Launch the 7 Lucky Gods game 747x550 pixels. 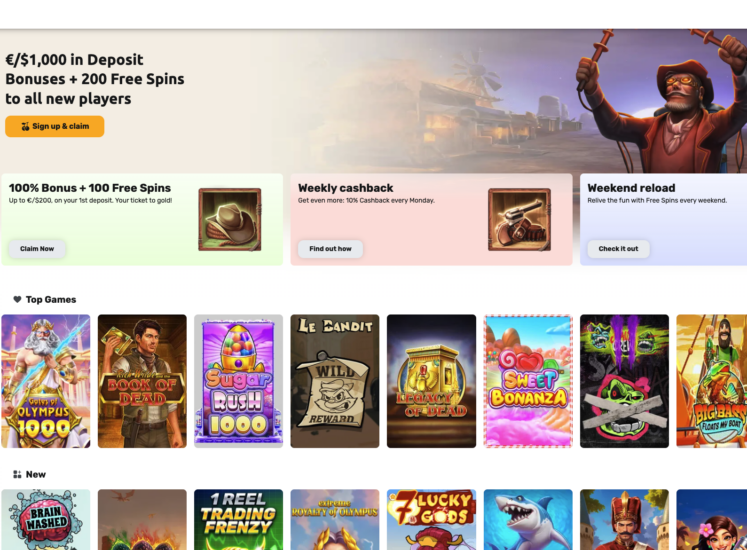(431, 519)
